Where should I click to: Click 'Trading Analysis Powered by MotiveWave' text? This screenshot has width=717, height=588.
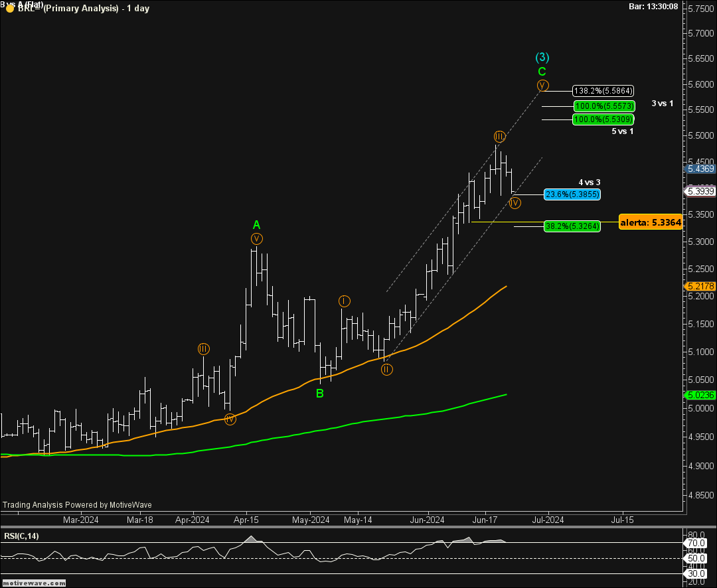(x=77, y=505)
